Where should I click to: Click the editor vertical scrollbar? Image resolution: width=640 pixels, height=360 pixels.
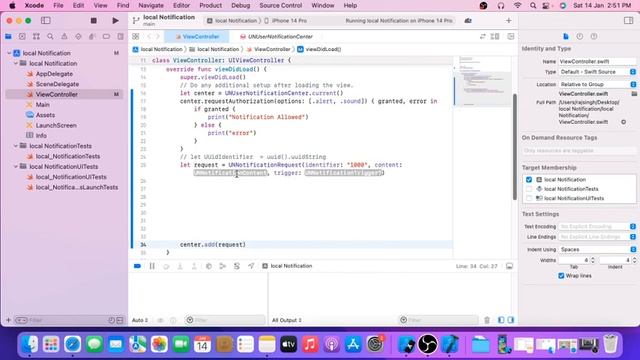pos(515,147)
